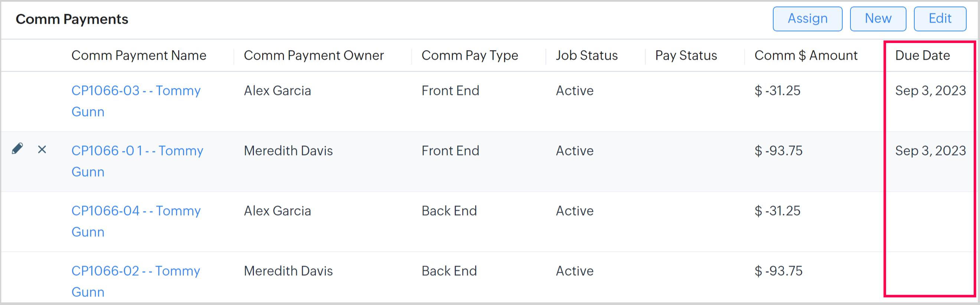
Task: Click the Comm Payment Owner column header
Action: pyautogui.click(x=313, y=56)
